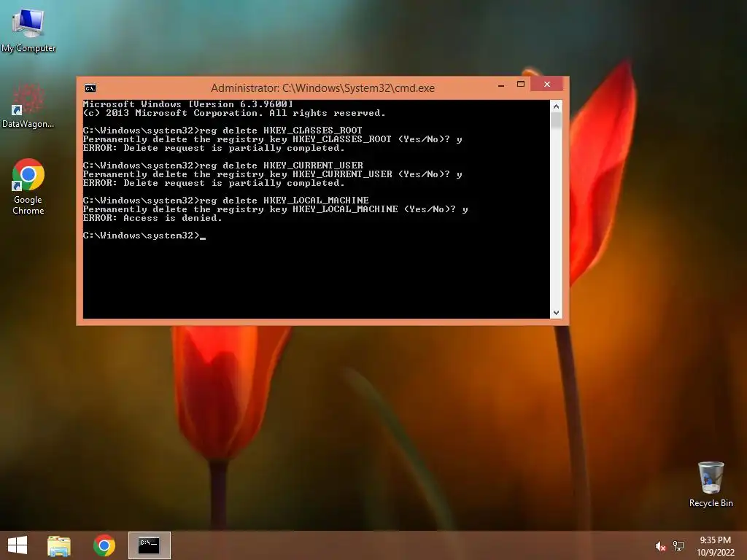747x560 pixels.
Task: Click the first 'Delete request is partially completed' line
Action: click(x=214, y=148)
